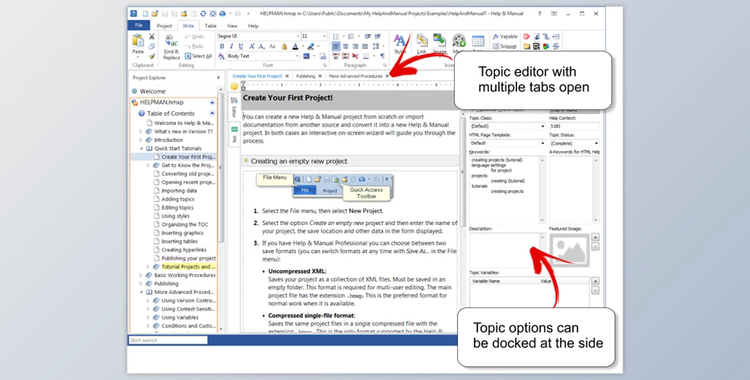
Task: Open the Body Text style dropdown
Action: [x=297, y=56]
